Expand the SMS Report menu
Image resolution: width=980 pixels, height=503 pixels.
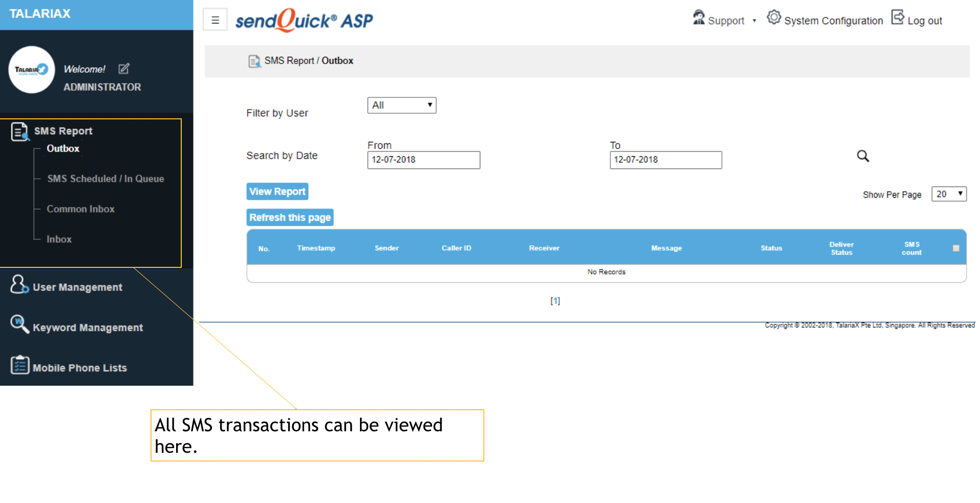[x=63, y=131]
